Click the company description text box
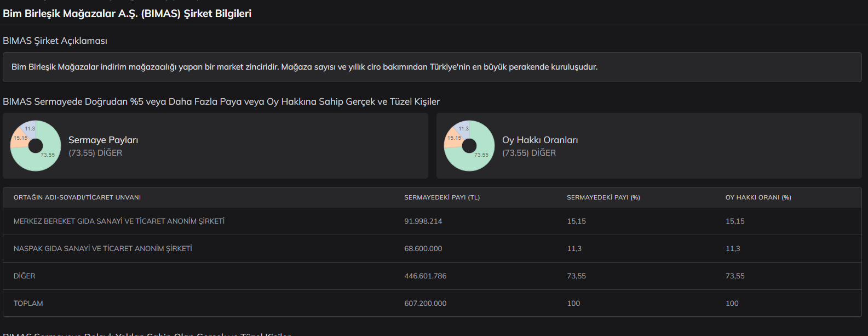Image resolution: width=868 pixels, height=336 pixels. [x=432, y=67]
